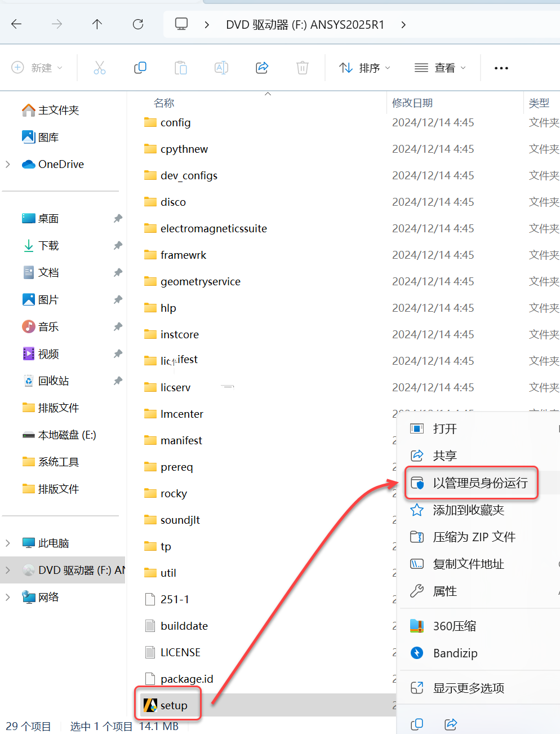Click the wrench Properties icon in context menu
This screenshot has width=560, height=734.
pyautogui.click(x=417, y=591)
